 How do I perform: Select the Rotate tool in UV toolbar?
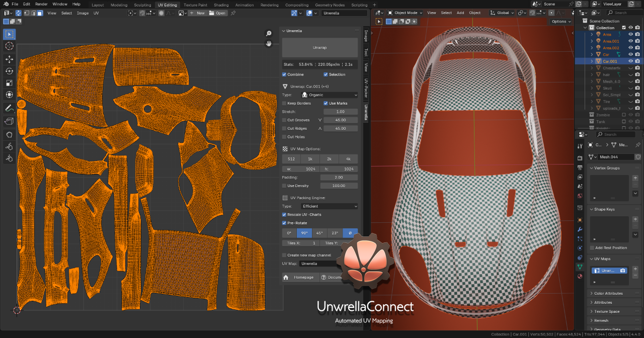pyautogui.click(x=9, y=71)
